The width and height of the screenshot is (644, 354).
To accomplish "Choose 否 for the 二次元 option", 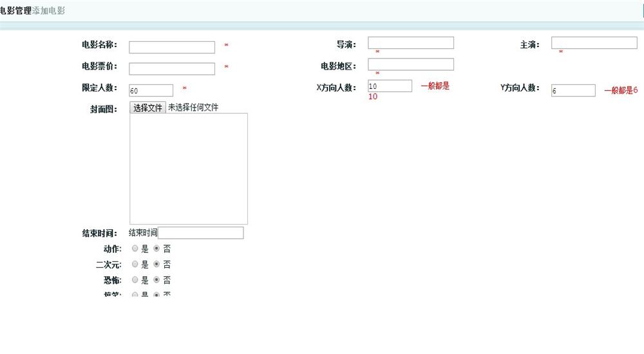I will pyautogui.click(x=156, y=265).
